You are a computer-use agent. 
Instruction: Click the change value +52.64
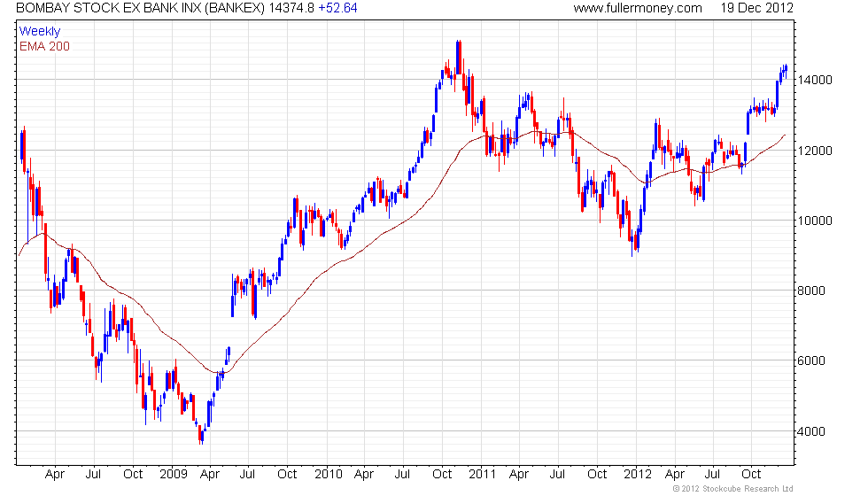pos(337,8)
